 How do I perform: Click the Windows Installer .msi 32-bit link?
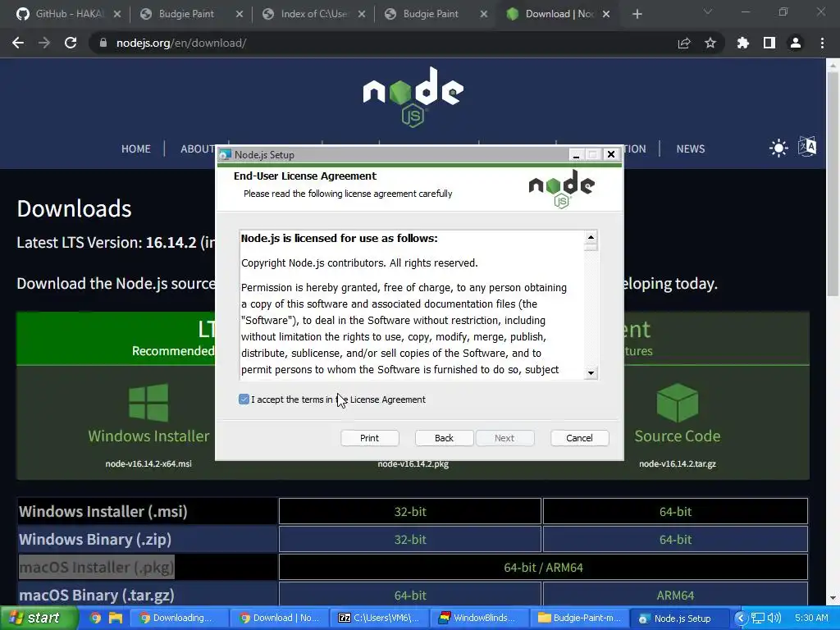(x=410, y=511)
